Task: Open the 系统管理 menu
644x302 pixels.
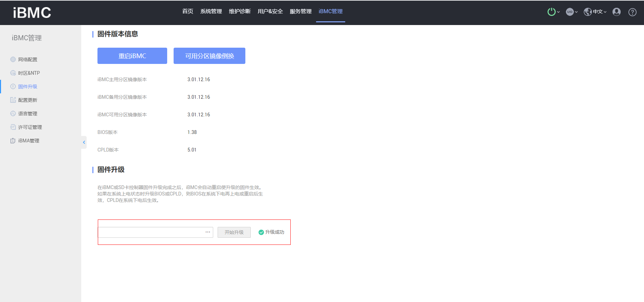Action: coord(211,11)
